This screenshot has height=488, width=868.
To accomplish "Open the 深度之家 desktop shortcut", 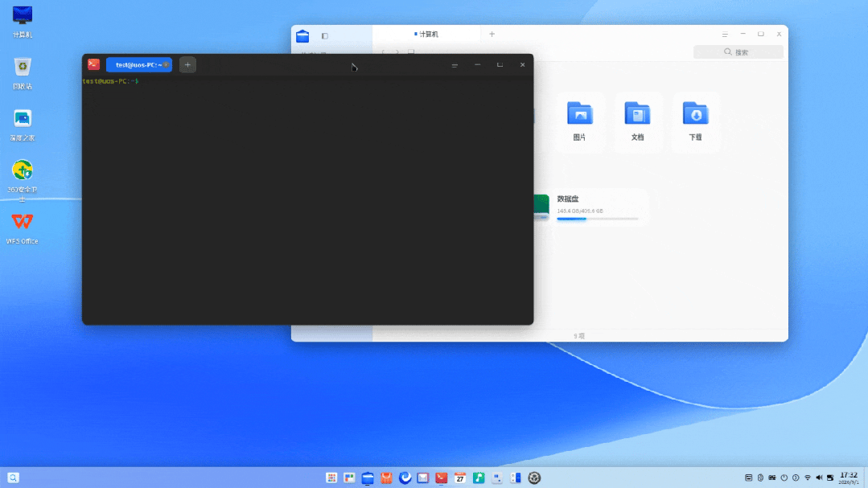I will 23,125.
